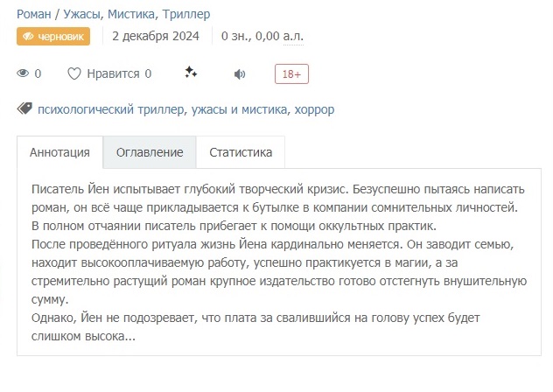Open the Триллер genre link
Image resolution: width=553 pixels, height=392 pixels.
[186, 14]
